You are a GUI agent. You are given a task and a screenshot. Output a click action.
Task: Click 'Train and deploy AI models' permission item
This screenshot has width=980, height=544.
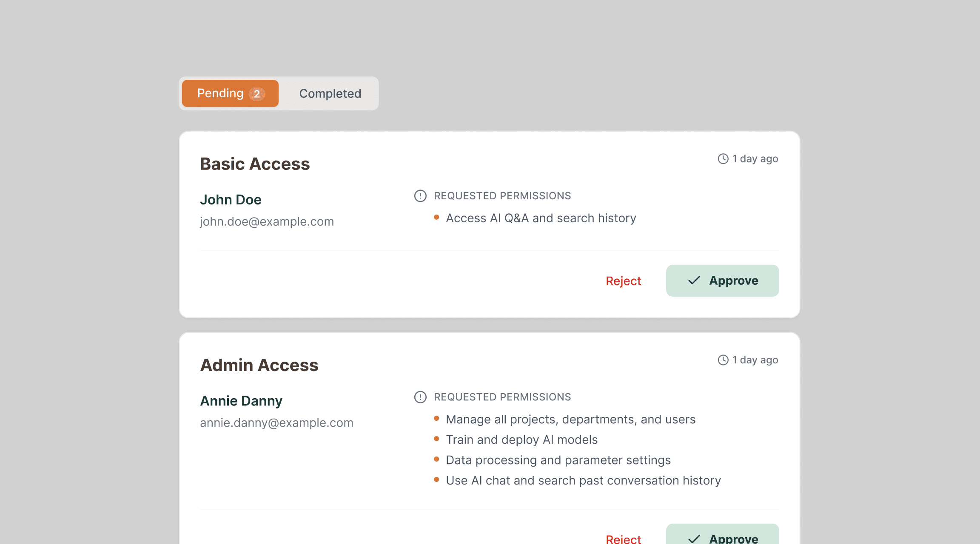(521, 440)
